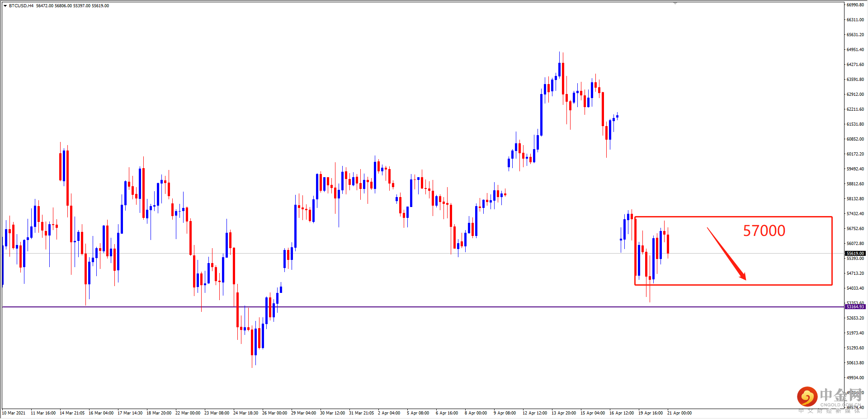Click the 52653.20 price scale label
Screen dimensions: 868x419
855,318
